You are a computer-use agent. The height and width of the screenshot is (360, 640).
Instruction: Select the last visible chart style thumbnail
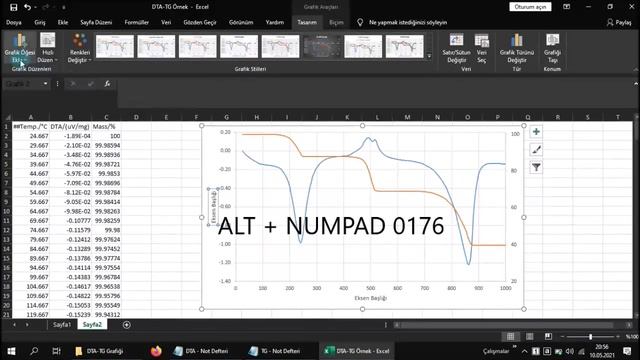(x=404, y=46)
